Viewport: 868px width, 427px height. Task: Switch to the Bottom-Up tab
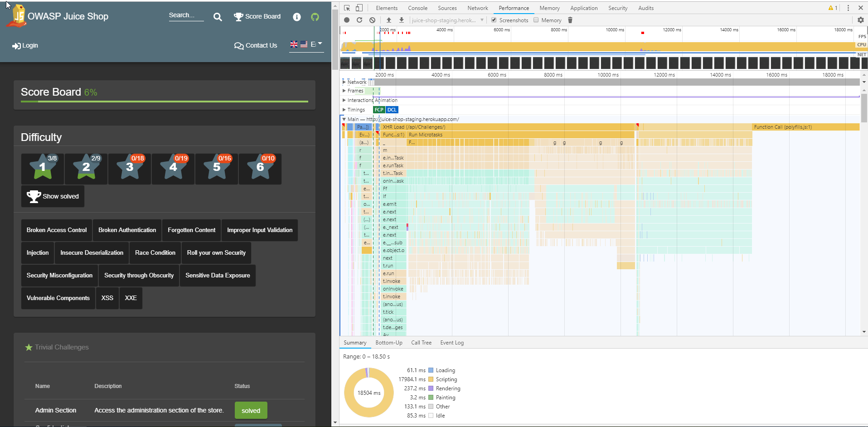(x=389, y=343)
